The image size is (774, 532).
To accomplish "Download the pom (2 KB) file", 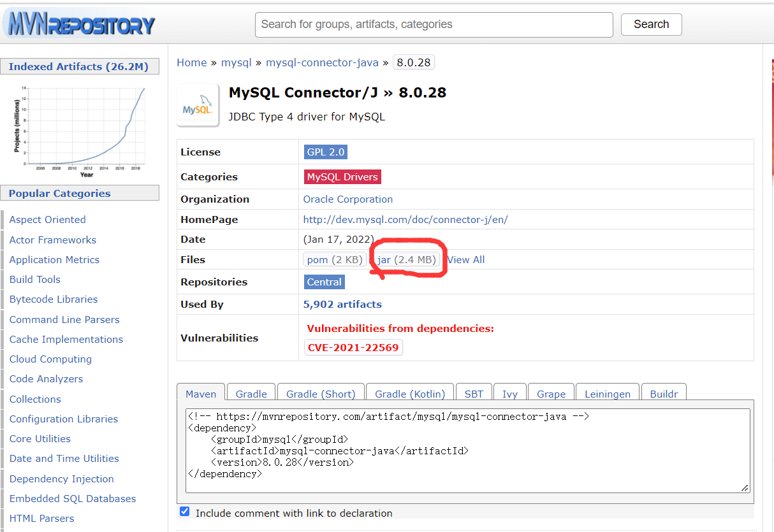I will 335,260.
